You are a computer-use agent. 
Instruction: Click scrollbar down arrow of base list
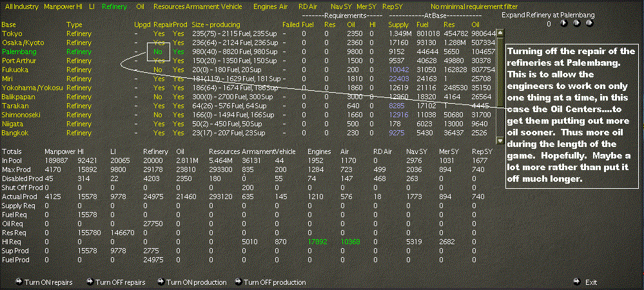[x=500, y=140]
